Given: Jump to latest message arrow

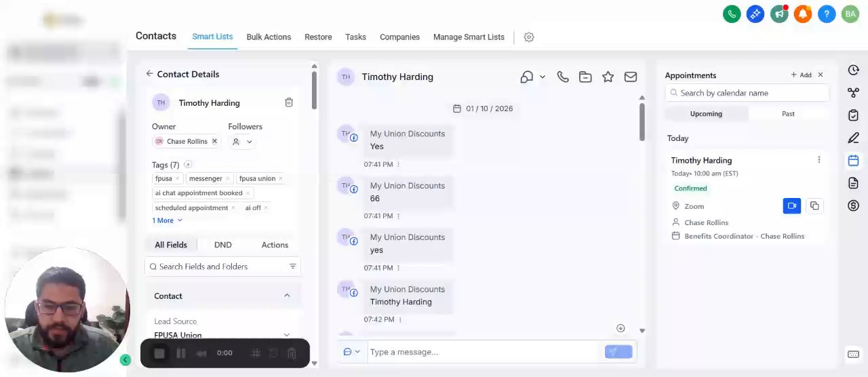Looking at the screenshot, I should coord(620,328).
